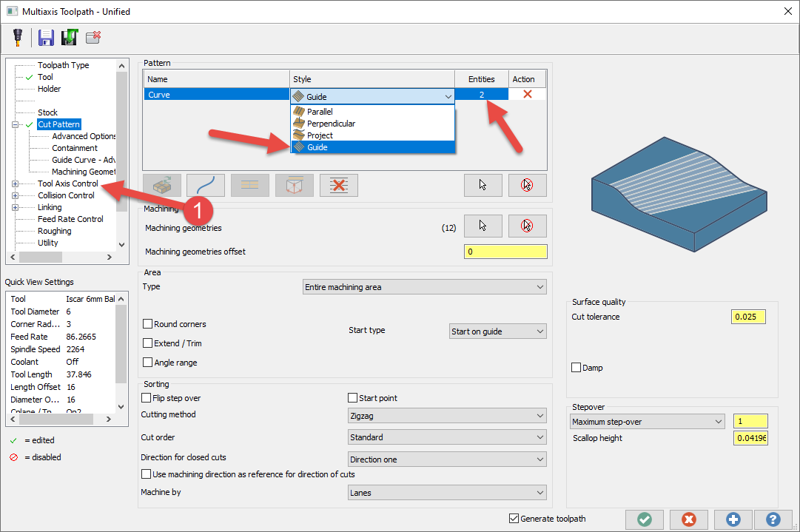Click the blue question mark help button
Screen dimensions: 800x532
coord(773,519)
